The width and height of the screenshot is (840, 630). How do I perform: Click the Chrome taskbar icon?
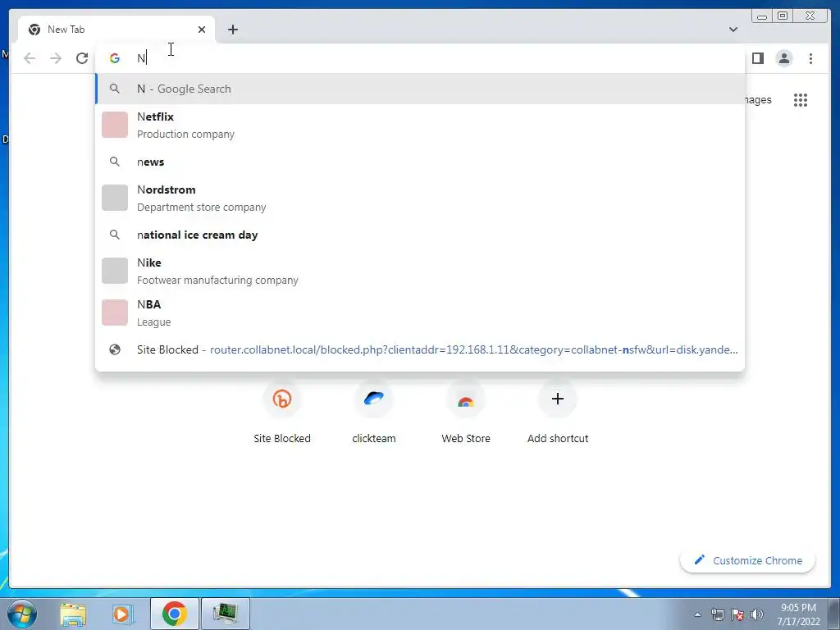click(174, 614)
